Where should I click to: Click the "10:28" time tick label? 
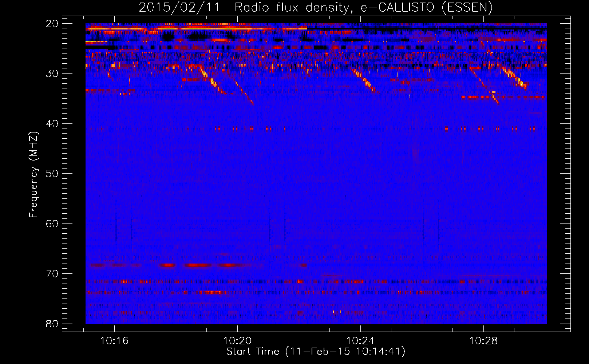coord(483,341)
